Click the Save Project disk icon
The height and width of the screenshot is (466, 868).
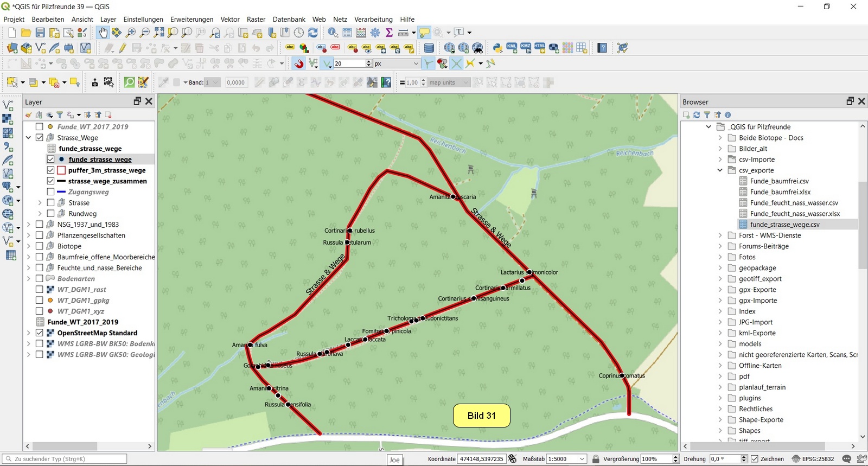pos(40,33)
